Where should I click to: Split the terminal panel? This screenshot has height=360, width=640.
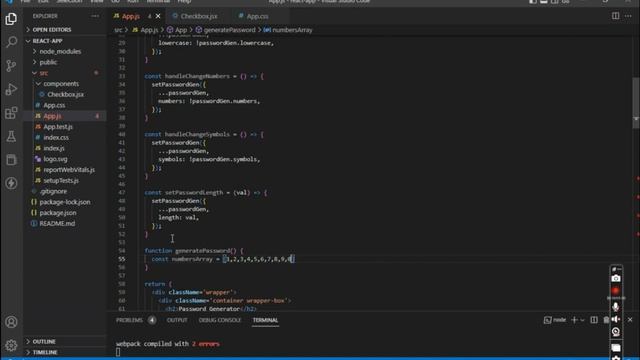coord(594,320)
